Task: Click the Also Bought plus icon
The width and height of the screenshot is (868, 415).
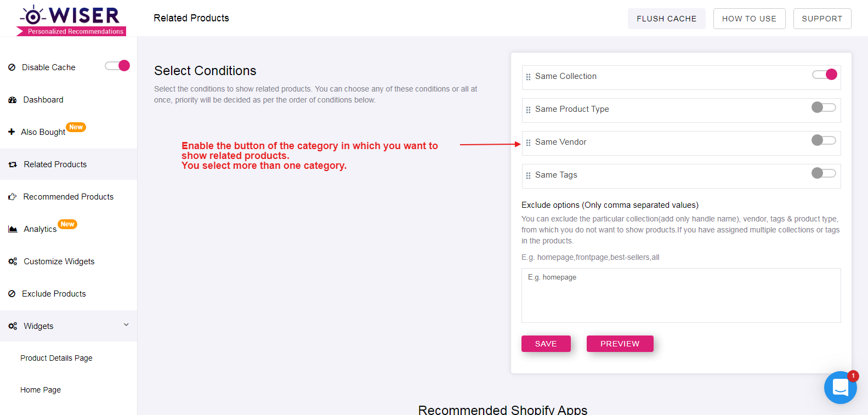Action: (12, 132)
